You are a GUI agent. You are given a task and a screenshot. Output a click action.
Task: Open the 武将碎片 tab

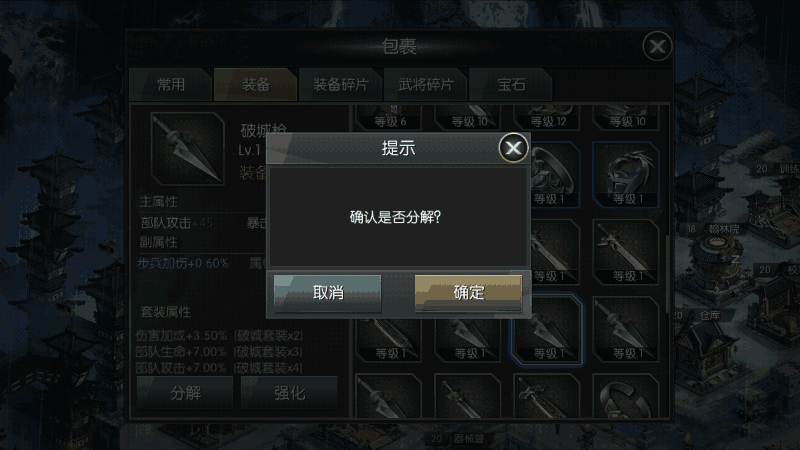click(x=426, y=84)
